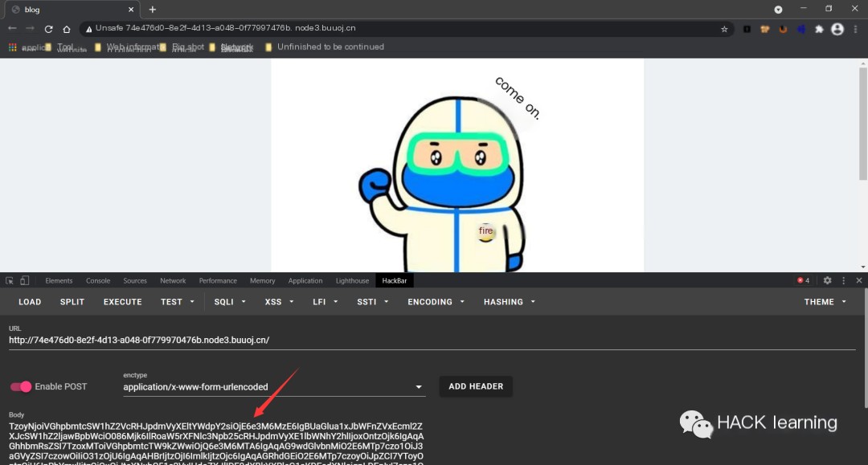Click the EXECUTE button in HackBar
This screenshot has width=868, height=465.
point(123,302)
